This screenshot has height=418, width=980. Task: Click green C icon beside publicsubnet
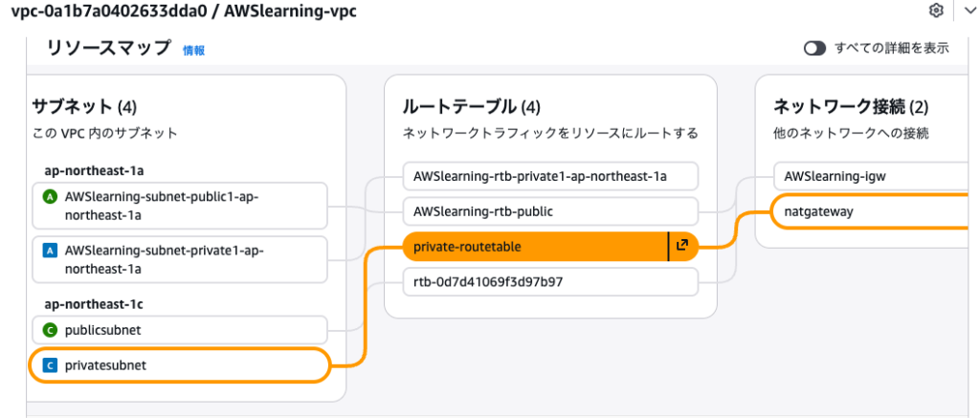pos(51,330)
